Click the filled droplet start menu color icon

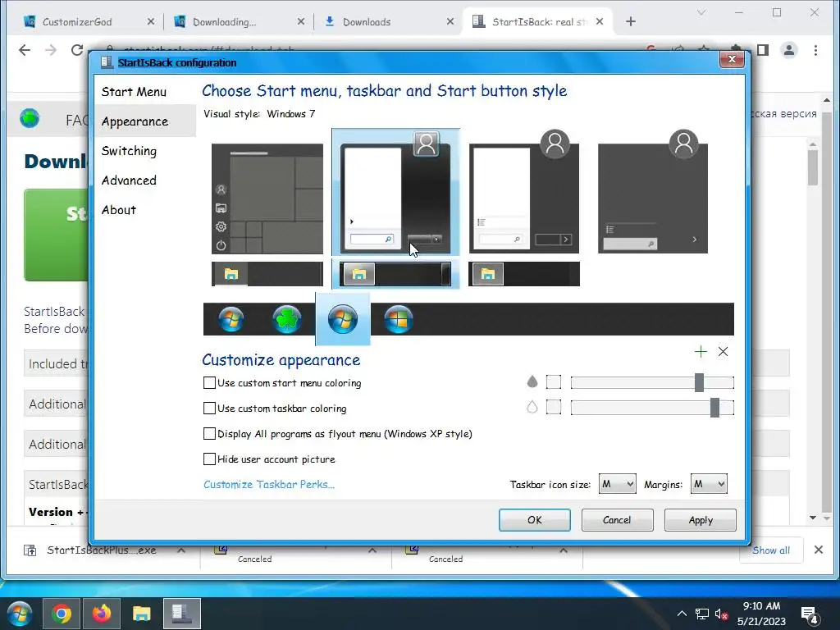(x=532, y=381)
